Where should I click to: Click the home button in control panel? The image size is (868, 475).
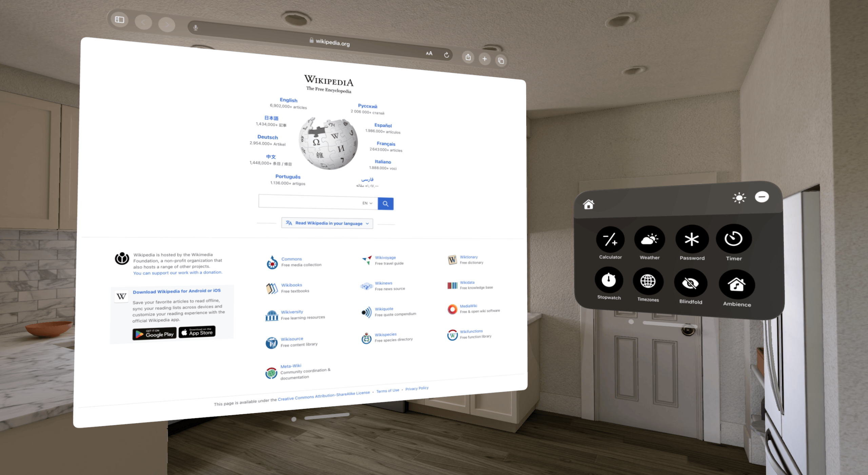pos(588,204)
